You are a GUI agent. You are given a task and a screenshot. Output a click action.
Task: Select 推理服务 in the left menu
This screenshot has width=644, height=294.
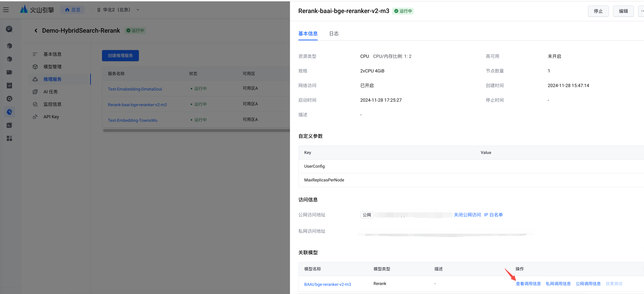coord(52,79)
